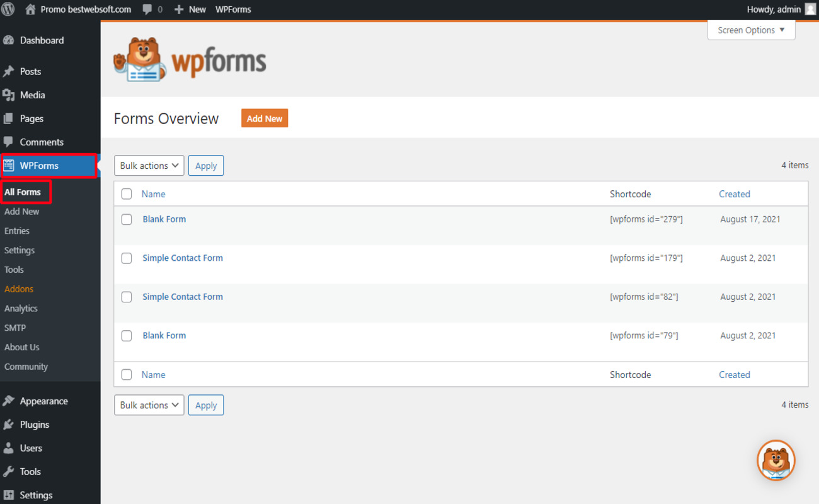
Task: Open the top Bulk actions dropdown
Action: (x=149, y=166)
